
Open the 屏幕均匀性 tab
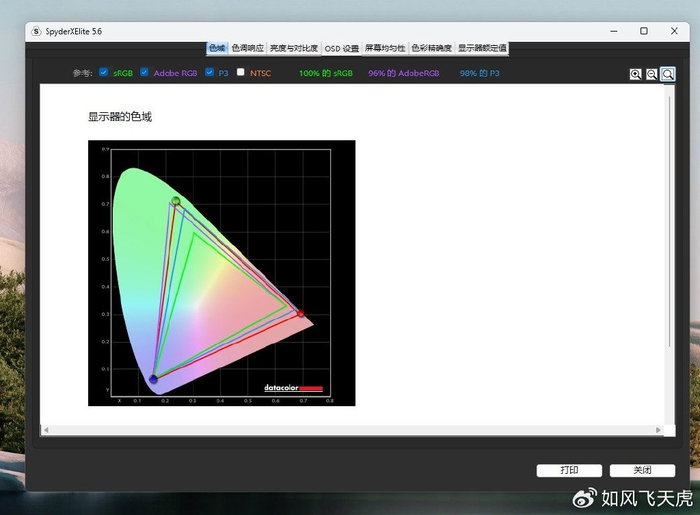pyautogui.click(x=385, y=48)
